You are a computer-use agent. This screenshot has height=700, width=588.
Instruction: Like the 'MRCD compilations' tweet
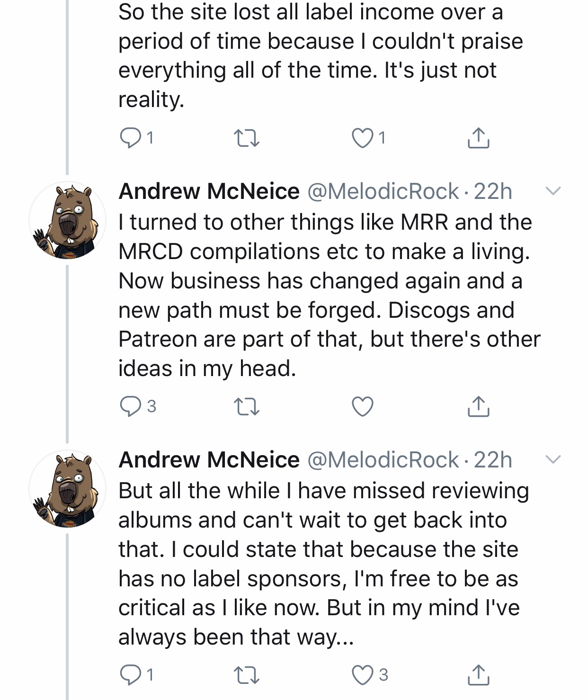coord(363,406)
